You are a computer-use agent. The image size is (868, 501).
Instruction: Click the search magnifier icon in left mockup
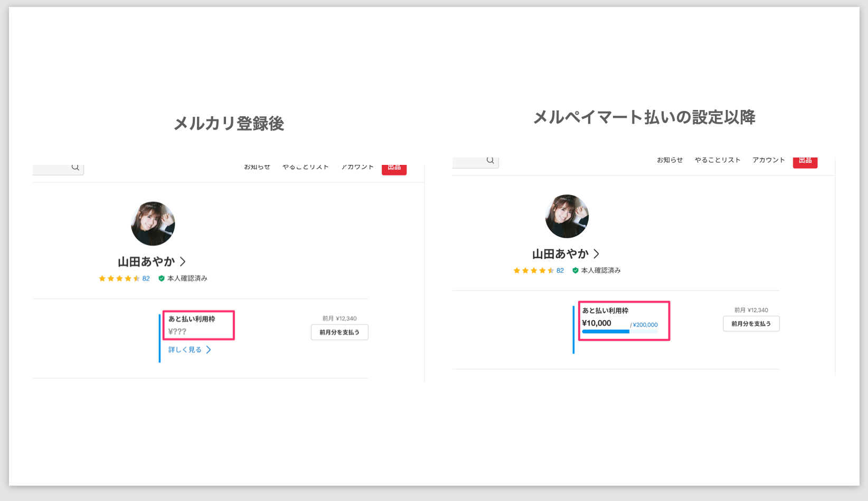click(76, 167)
